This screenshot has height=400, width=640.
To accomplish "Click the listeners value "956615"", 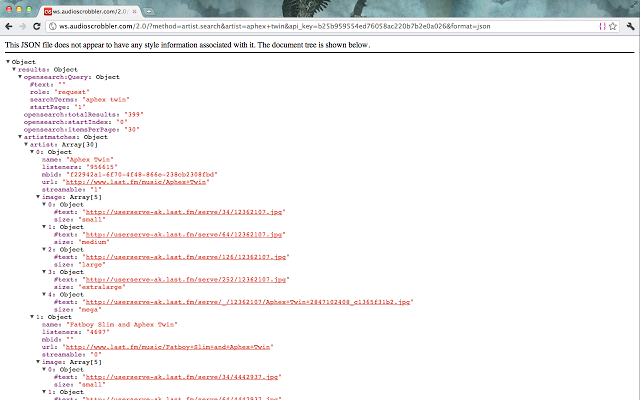I will point(102,167).
